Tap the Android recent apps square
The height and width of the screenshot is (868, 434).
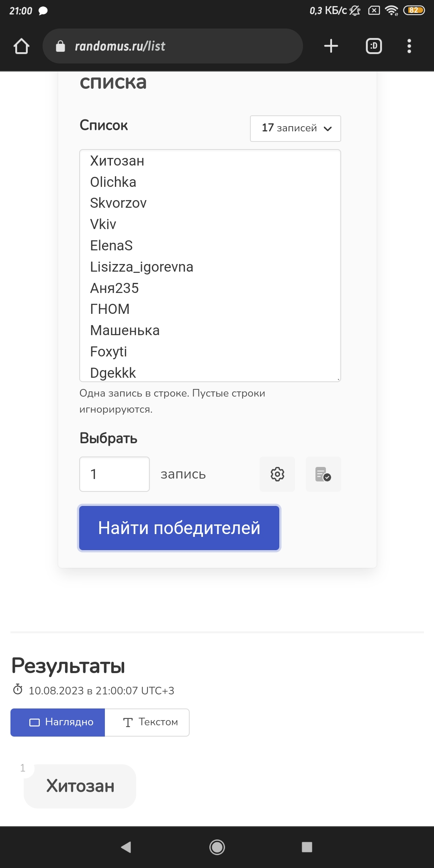(307, 847)
